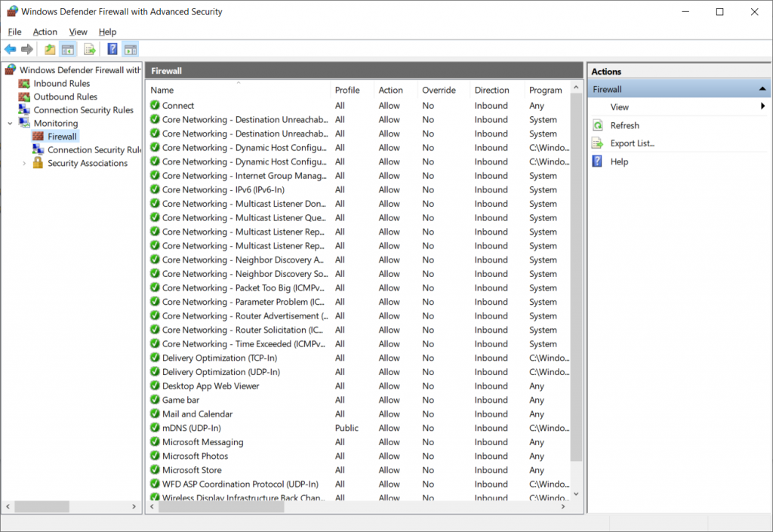The image size is (773, 532).
Task: Click the green check icon beside Connect
Action: [155, 105]
